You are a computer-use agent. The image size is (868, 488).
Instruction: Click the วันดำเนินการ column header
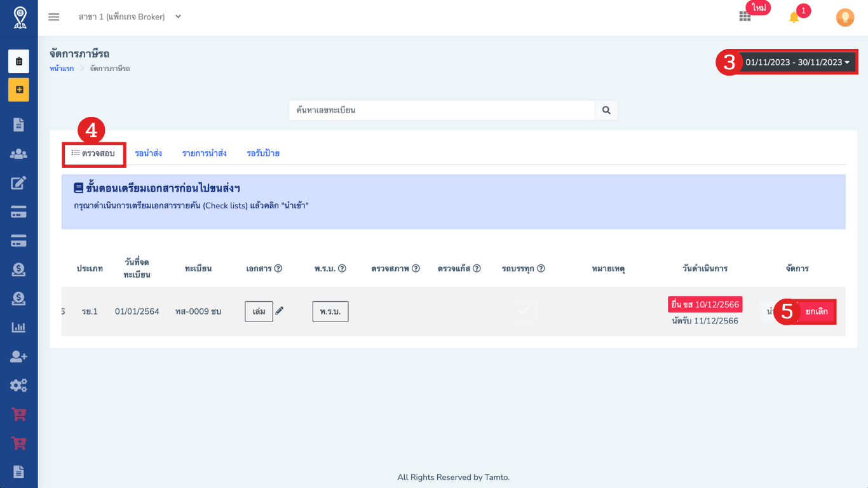(x=705, y=268)
